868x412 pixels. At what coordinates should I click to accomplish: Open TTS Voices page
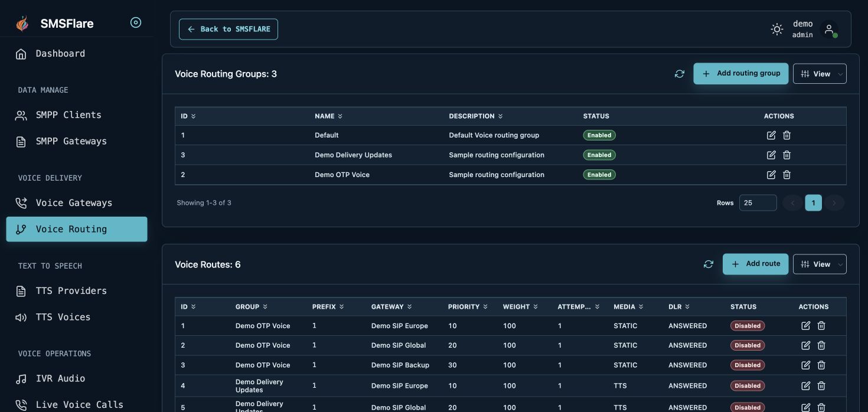pos(77,317)
